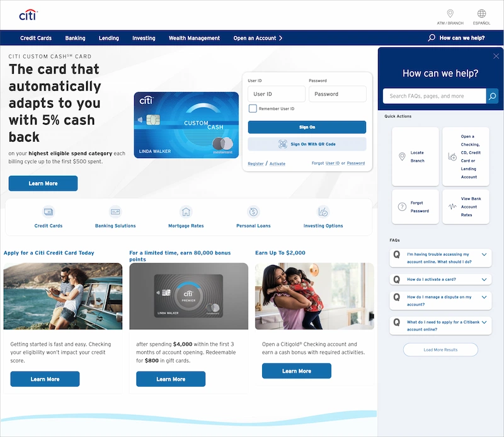This screenshot has height=437, width=504.
Task: Click the Citi logo in the header
Action: (28, 15)
